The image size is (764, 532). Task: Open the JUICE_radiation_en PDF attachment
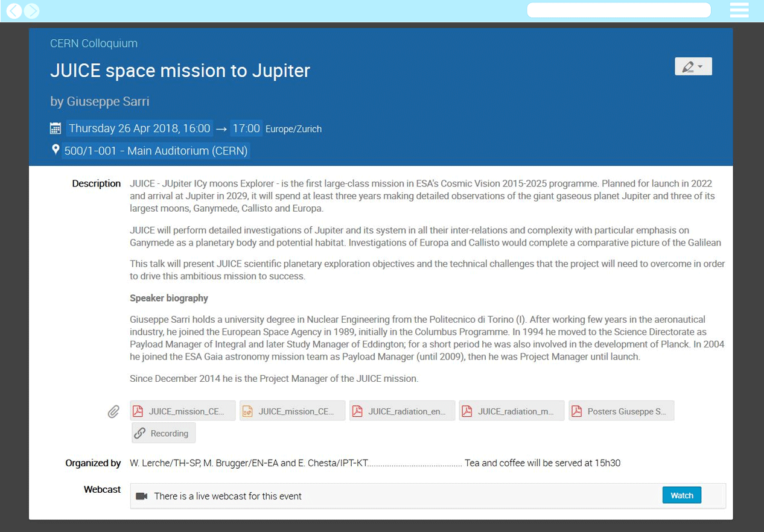[403, 411]
